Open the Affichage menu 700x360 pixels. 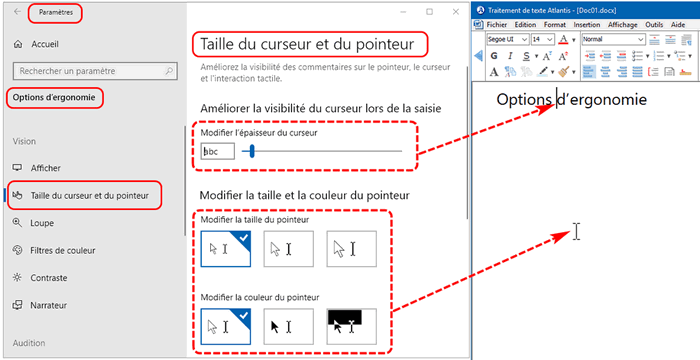pyautogui.click(x=622, y=25)
